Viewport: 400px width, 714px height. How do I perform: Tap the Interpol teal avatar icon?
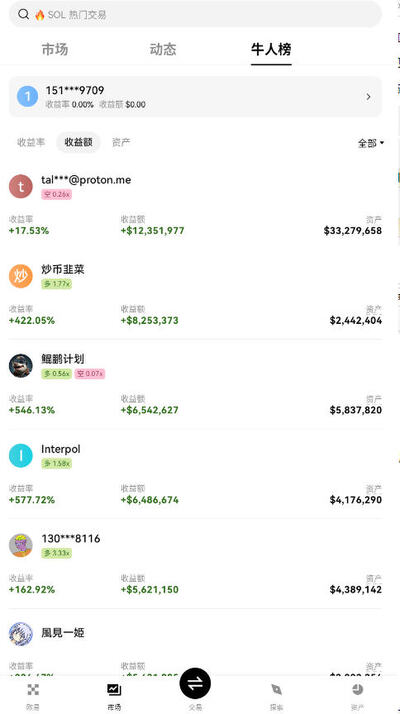click(21, 456)
